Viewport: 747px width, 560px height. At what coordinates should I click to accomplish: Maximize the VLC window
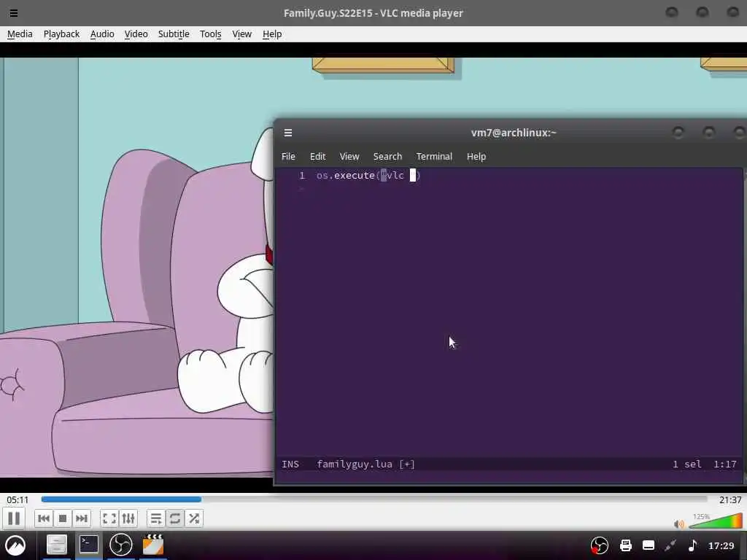(703, 12)
